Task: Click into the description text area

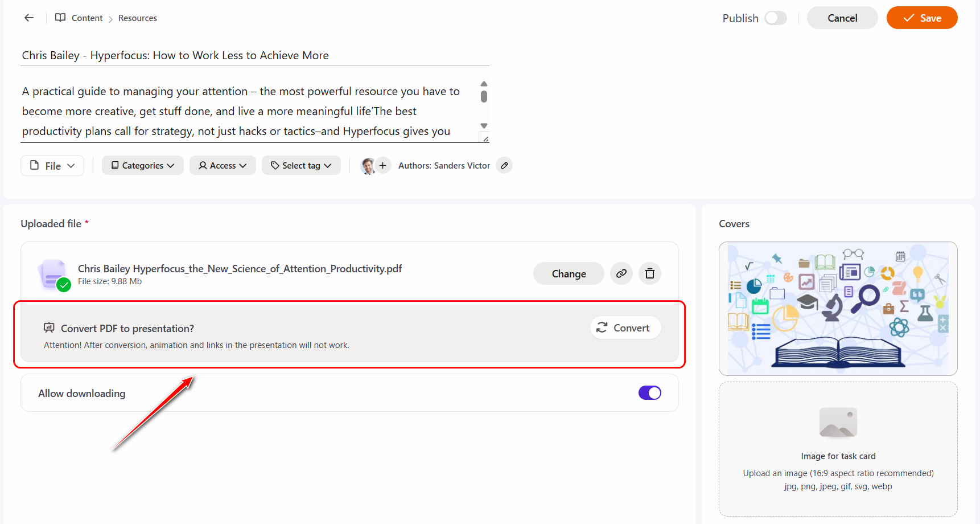Action: 249,111
